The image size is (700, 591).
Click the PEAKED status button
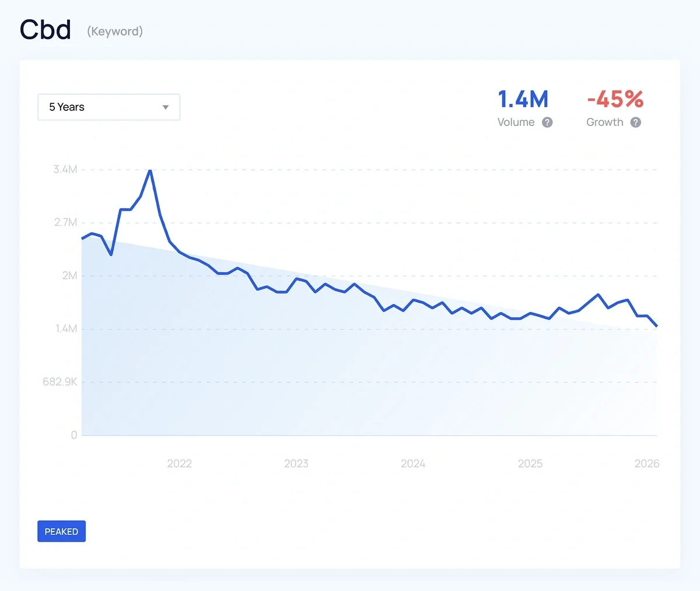point(61,531)
